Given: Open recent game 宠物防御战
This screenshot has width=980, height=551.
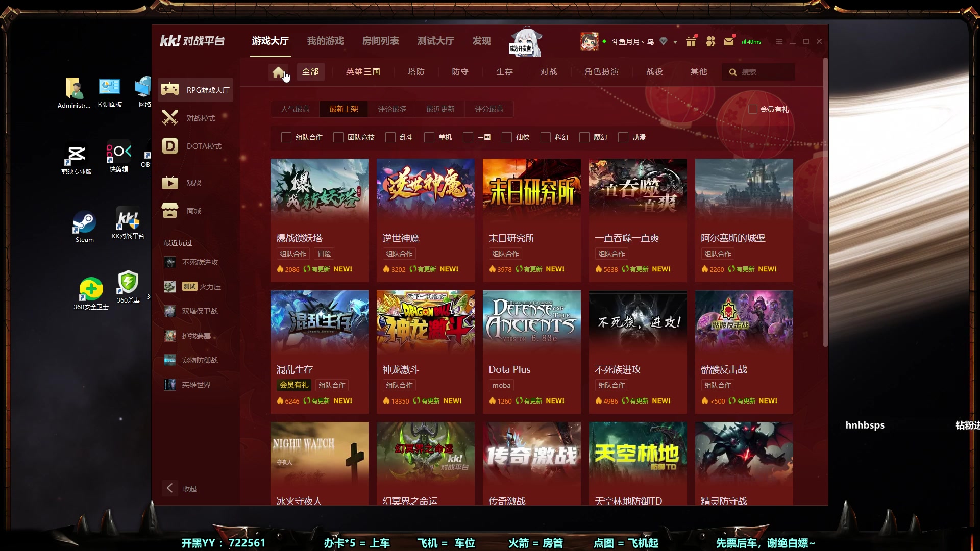Looking at the screenshot, I should point(195,360).
